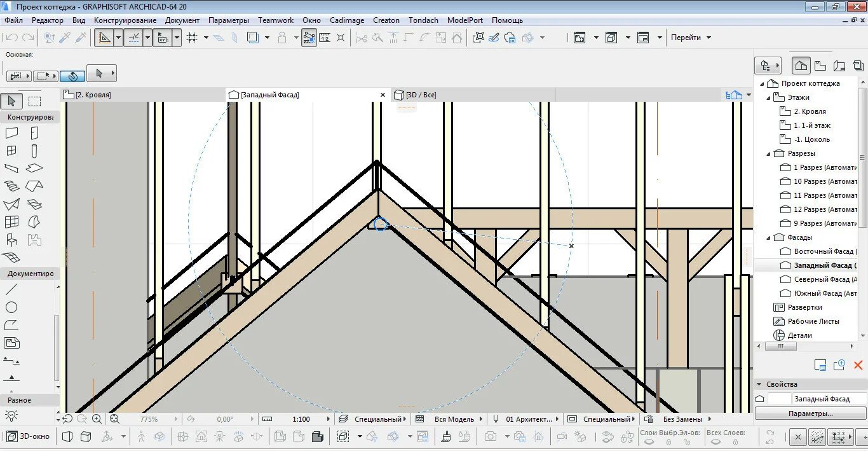Collapse the Этажи tree node
This screenshot has width=868, height=451.
(x=768, y=97)
